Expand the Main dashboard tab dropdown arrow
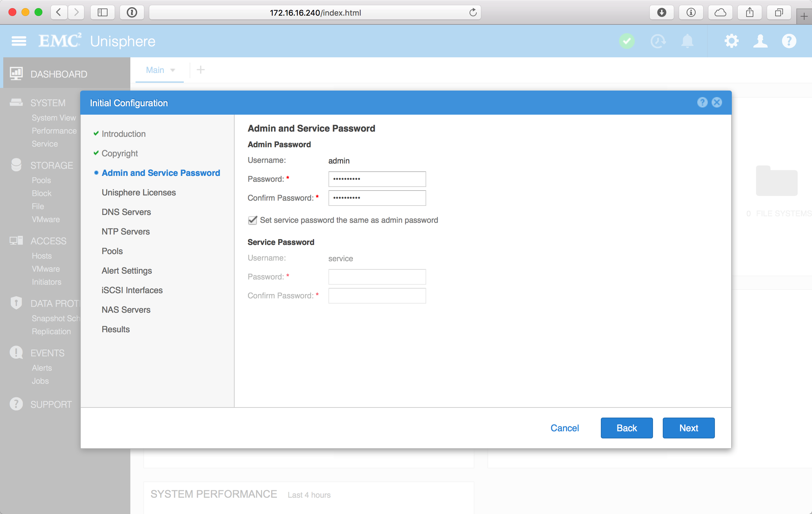The height and width of the screenshot is (514, 812). tap(173, 70)
